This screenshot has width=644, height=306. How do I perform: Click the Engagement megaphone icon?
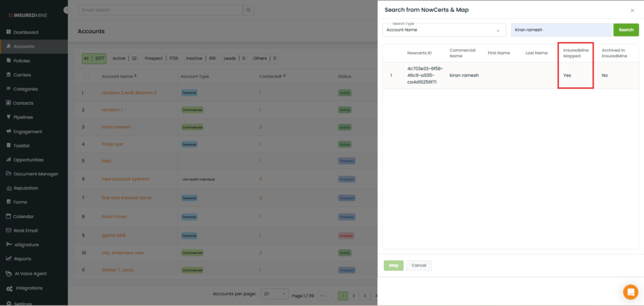click(x=8, y=131)
